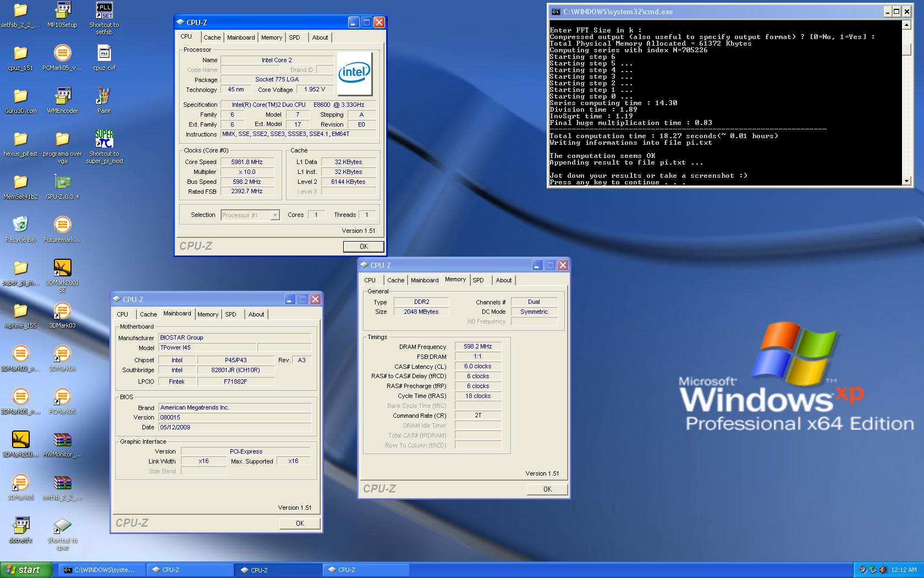Open the wprime_155 folder
The image size is (924, 578).
click(20, 310)
